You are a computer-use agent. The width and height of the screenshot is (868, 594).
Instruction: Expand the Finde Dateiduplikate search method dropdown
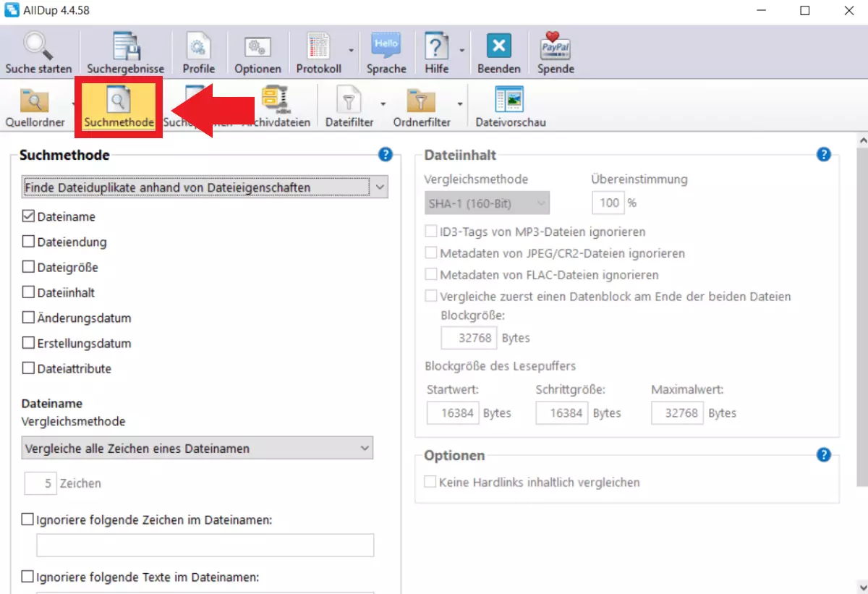(x=380, y=187)
